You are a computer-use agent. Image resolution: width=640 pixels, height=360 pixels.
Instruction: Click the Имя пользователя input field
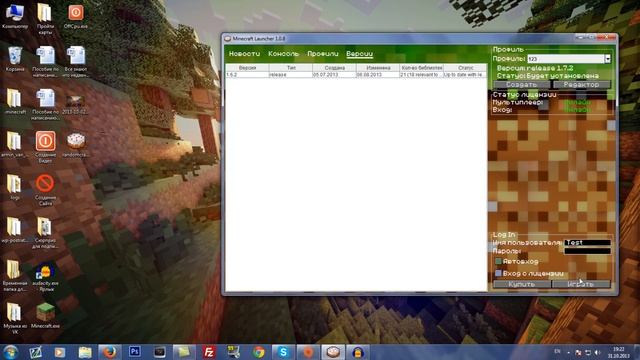(587, 243)
